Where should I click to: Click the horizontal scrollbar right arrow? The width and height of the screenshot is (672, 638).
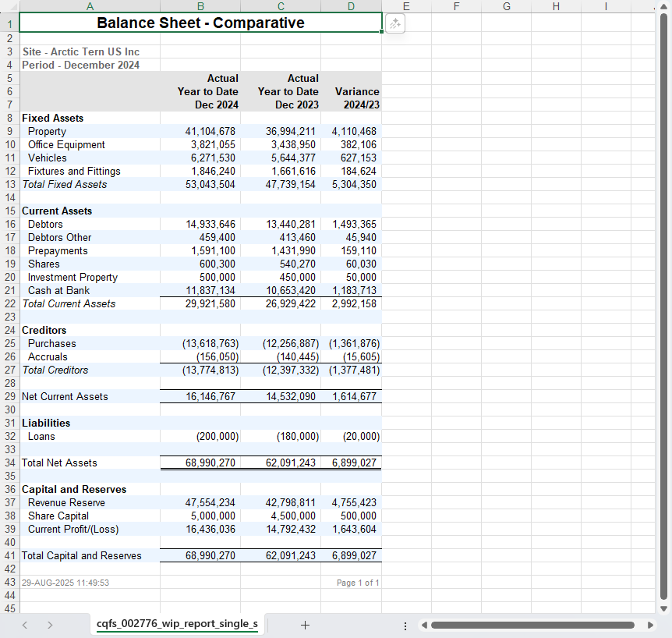[x=652, y=625]
